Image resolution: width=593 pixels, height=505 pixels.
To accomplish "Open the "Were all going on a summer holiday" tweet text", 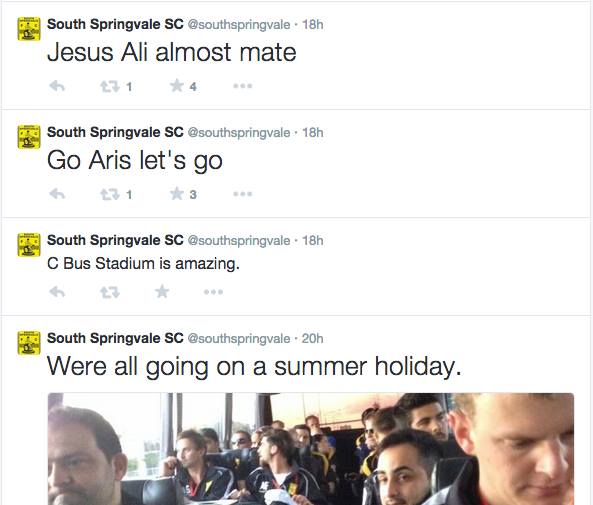I will (x=254, y=366).
